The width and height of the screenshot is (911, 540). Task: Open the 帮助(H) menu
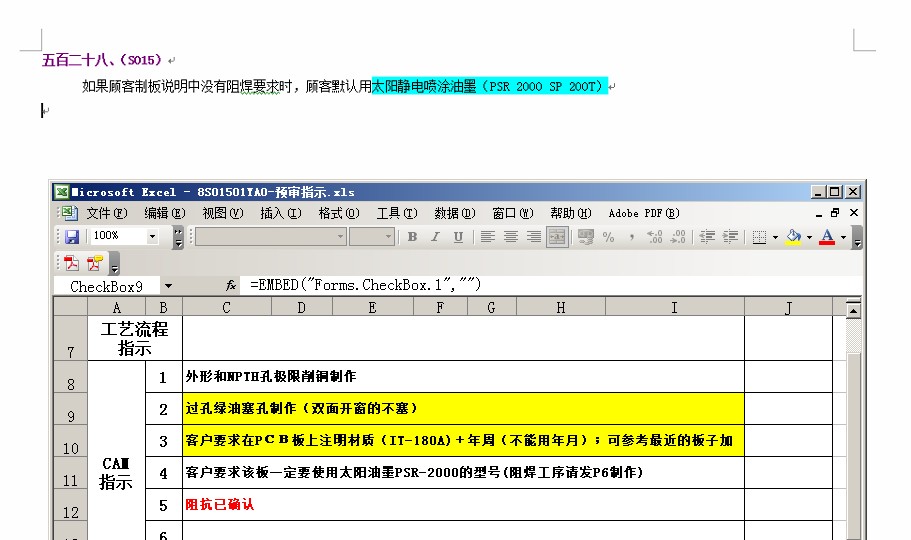pyautogui.click(x=571, y=213)
